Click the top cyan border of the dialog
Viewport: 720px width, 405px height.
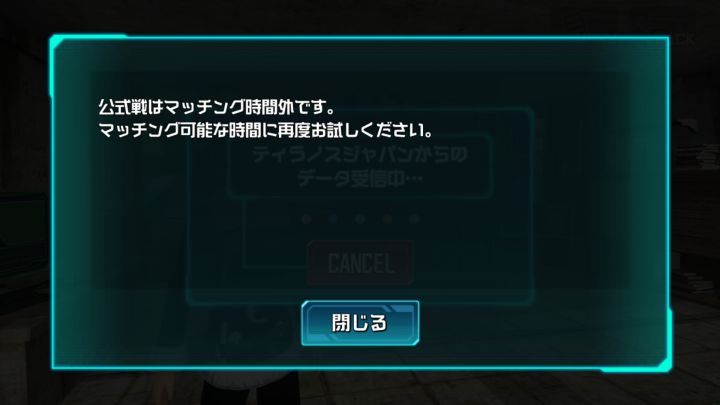click(360, 38)
